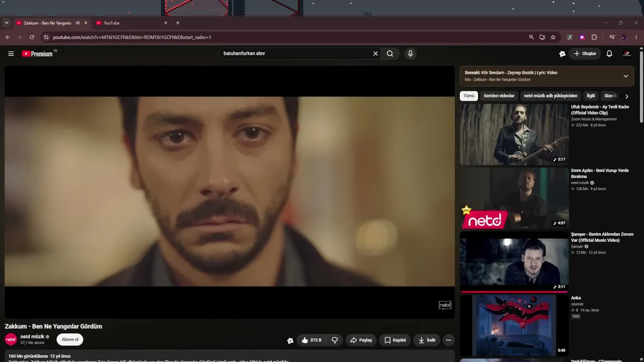
Task: Open site information icon in address bar
Action: point(46,37)
